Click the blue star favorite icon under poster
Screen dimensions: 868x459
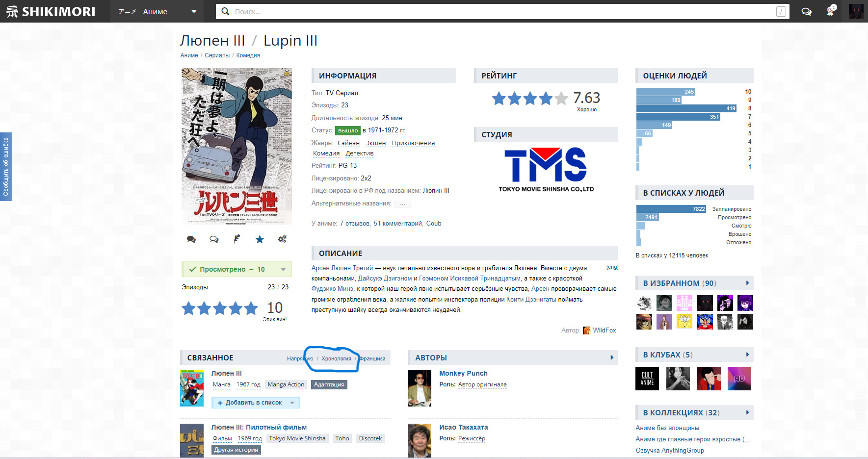(260, 239)
